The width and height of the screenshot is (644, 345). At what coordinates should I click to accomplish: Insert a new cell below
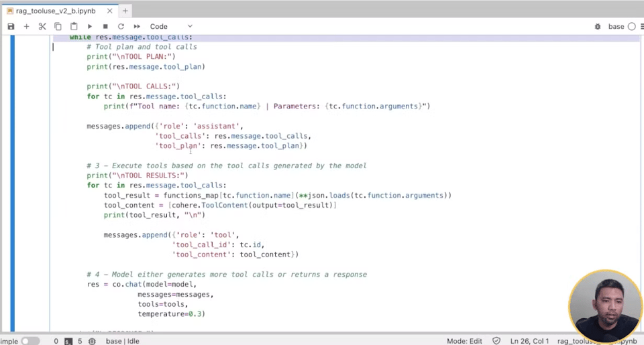[27, 27]
